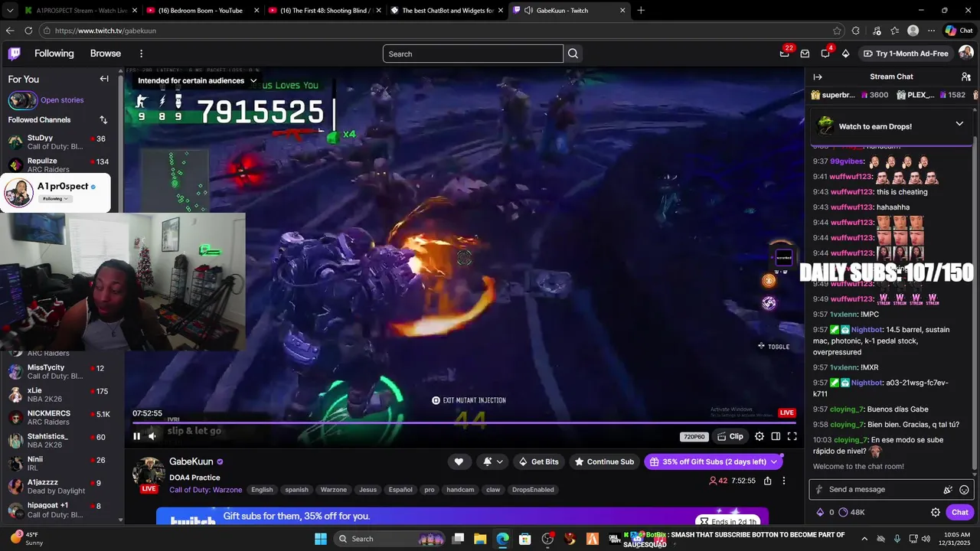Open the browser new tab plus button
Viewport: 980px width, 551px height.
641,11
